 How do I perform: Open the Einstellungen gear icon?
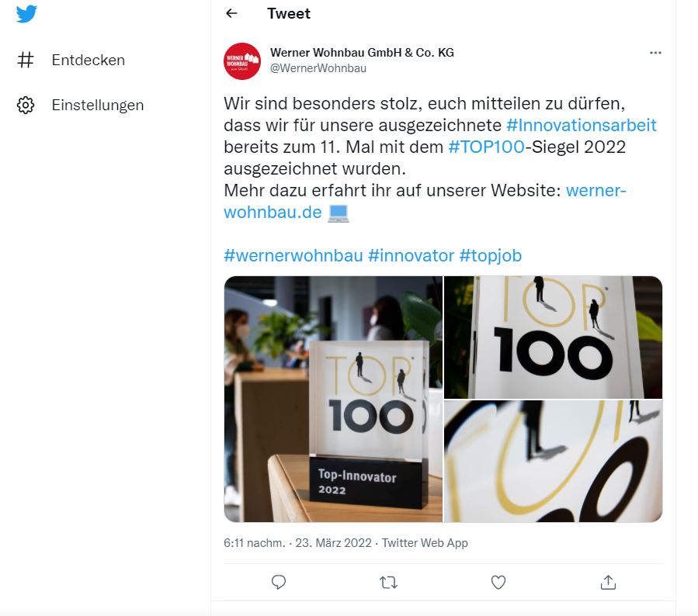(26, 106)
